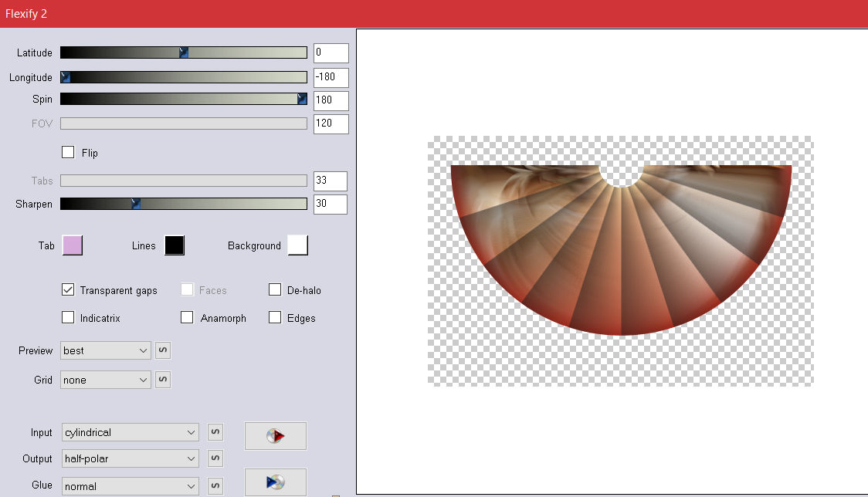Enable the De-halo checkbox
Image resolution: width=868 pixels, height=497 pixels.
275,290
